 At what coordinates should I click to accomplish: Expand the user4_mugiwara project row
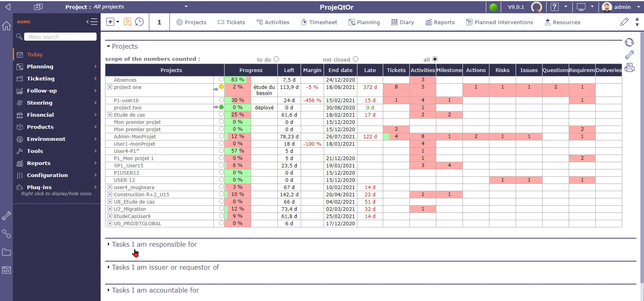109,187
